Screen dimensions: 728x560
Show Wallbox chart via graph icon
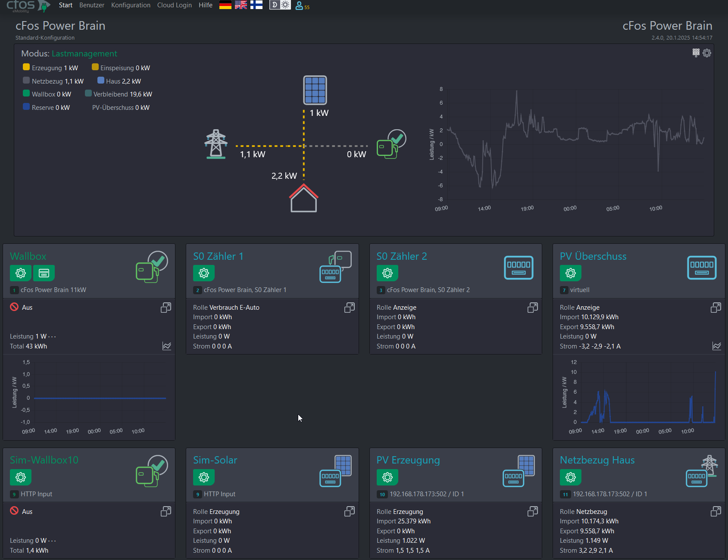click(x=167, y=346)
